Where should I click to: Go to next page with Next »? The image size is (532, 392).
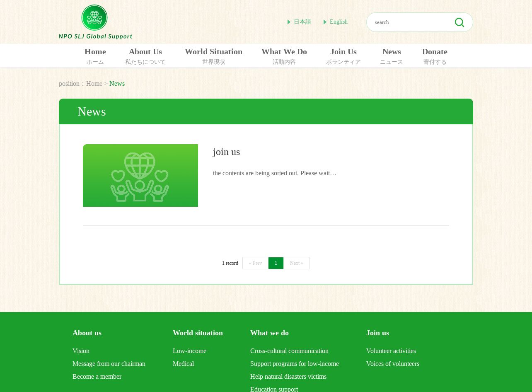pyautogui.click(x=297, y=263)
